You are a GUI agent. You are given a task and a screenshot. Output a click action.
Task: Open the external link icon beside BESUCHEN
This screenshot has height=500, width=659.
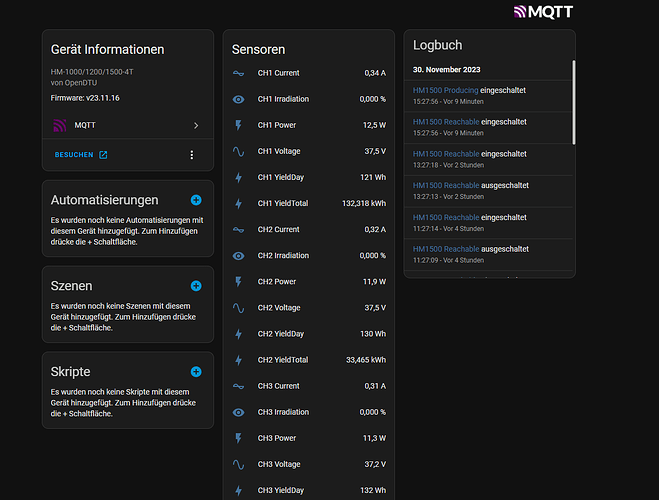pos(103,155)
